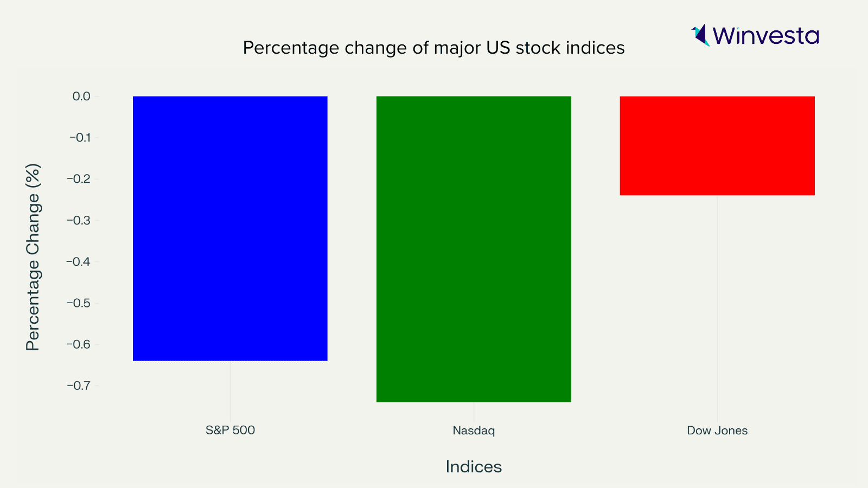Select the blue S&P 500 bar
The height and width of the screenshot is (488, 868).
coord(230,228)
